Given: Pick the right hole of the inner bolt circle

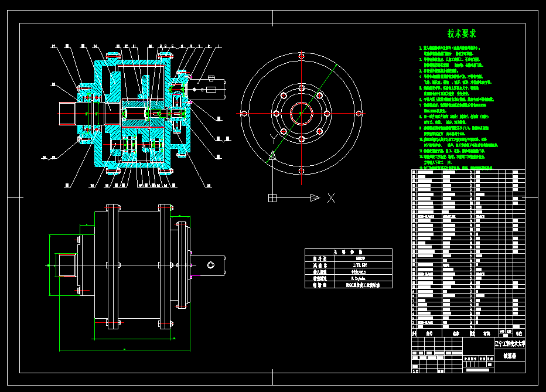Looking at the screenshot, I should [327, 114].
